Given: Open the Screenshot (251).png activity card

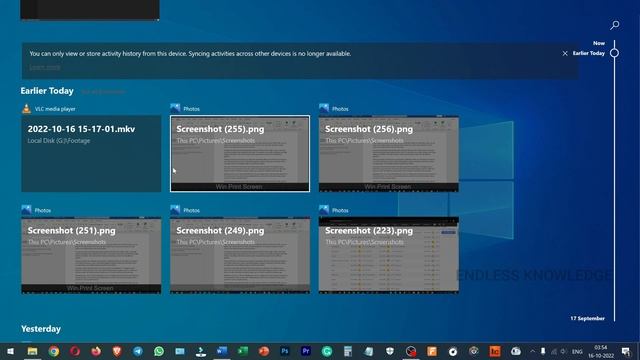Looking at the screenshot, I should tap(91, 255).
